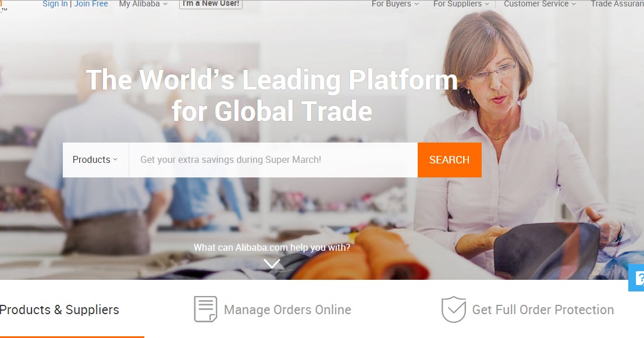
Task: Click the orange SEARCH button
Action: click(449, 160)
